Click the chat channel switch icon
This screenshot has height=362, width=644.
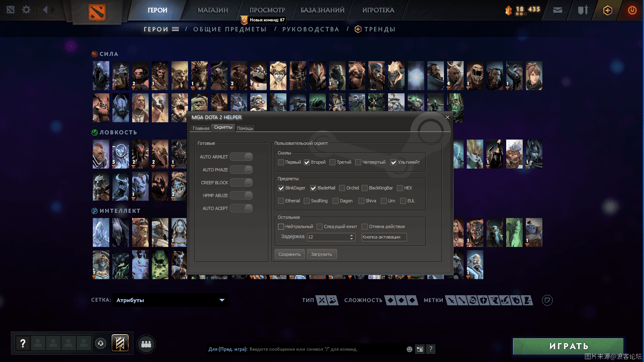coord(420,349)
